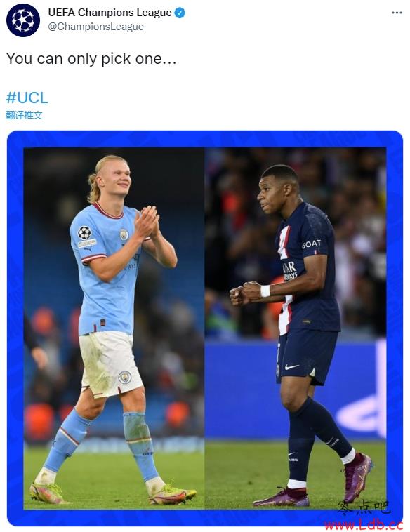Click the www.Ldb.cc watermark

click(x=364, y=525)
